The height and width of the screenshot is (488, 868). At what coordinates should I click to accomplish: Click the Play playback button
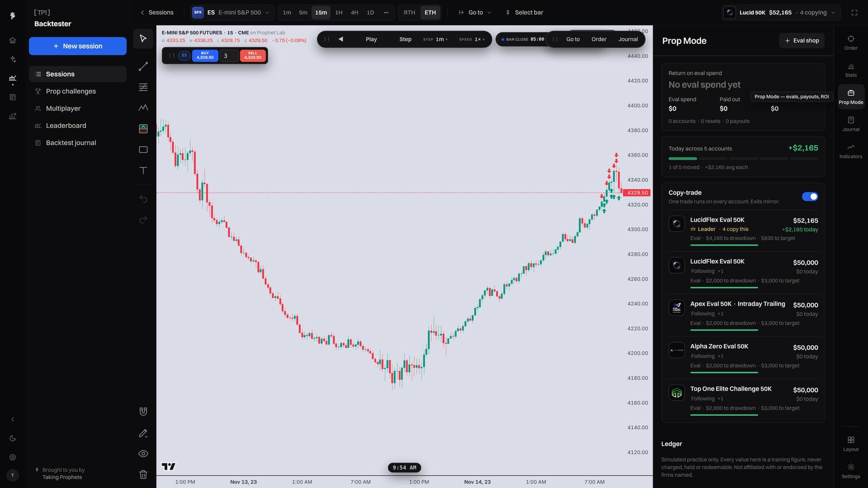coord(371,39)
